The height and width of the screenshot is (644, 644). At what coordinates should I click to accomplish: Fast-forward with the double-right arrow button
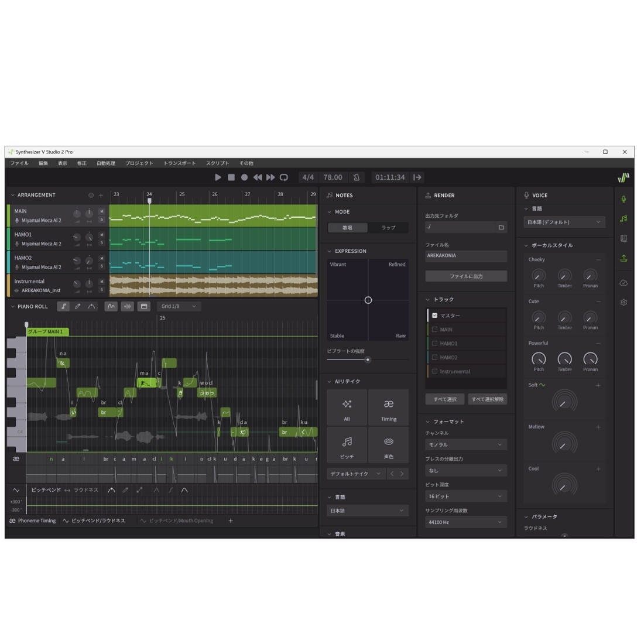click(270, 177)
